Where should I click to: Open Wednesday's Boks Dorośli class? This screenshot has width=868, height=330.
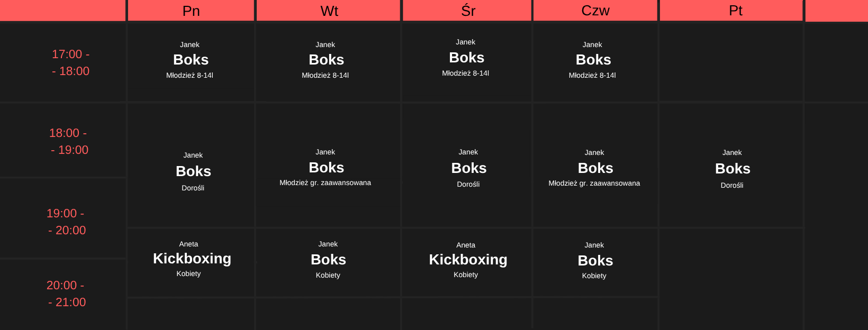[468, 168]
